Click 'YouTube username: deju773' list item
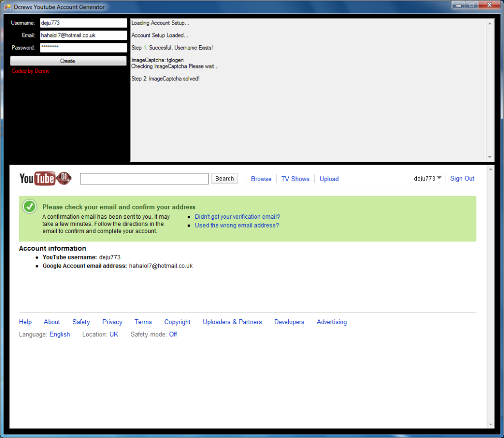 [82, 257]
